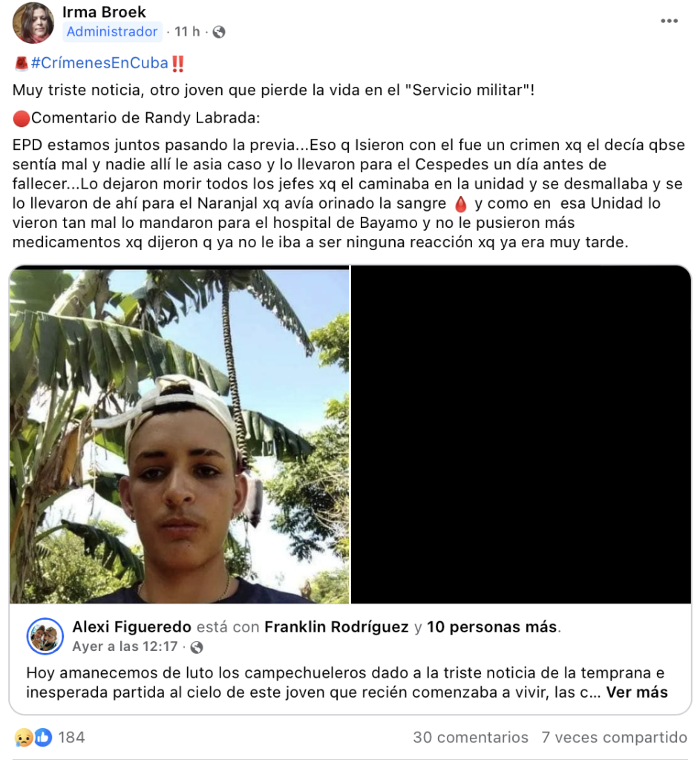Open Alexi Figueredo's profile name
Screen dimensions: 700x760
[132, 626]
